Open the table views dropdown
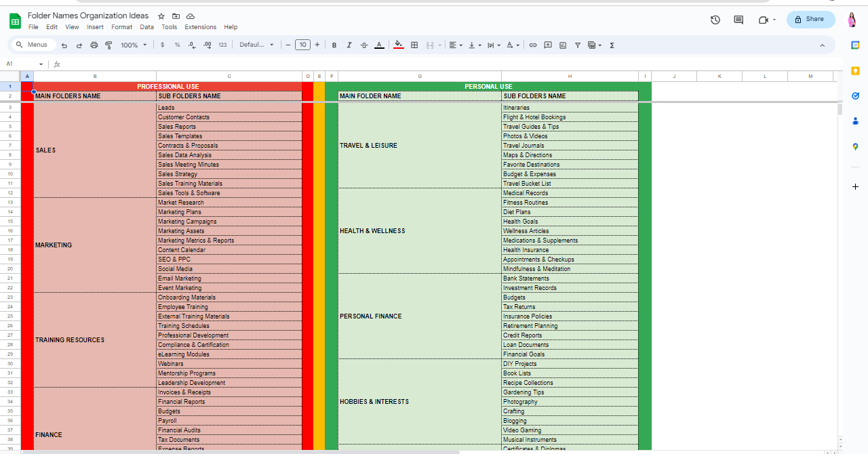This screenshot has width=868, height=454. 595,45
